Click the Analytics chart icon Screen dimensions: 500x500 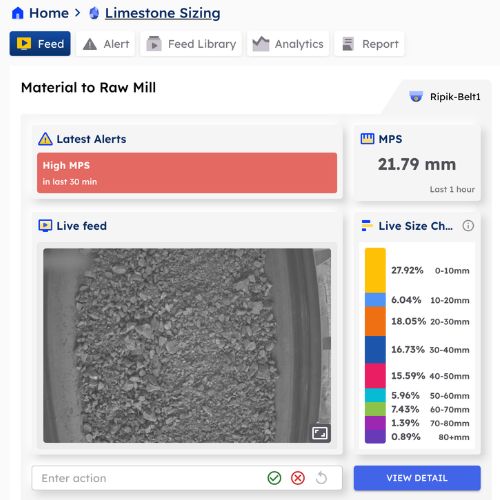(261, 44)
